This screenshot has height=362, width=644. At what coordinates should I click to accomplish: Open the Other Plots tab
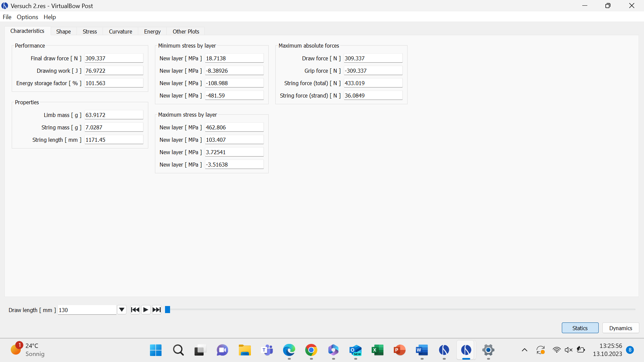click(186, 32)
